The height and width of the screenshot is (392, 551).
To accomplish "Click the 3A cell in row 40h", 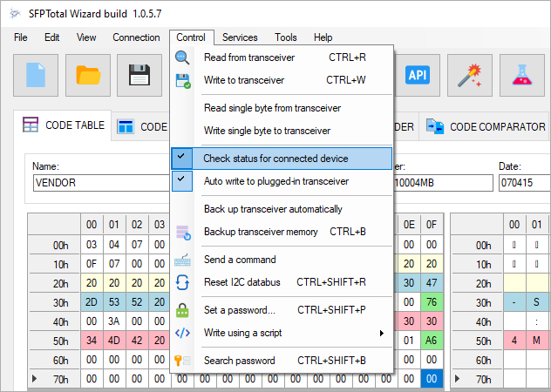I will tap(114, 321).
